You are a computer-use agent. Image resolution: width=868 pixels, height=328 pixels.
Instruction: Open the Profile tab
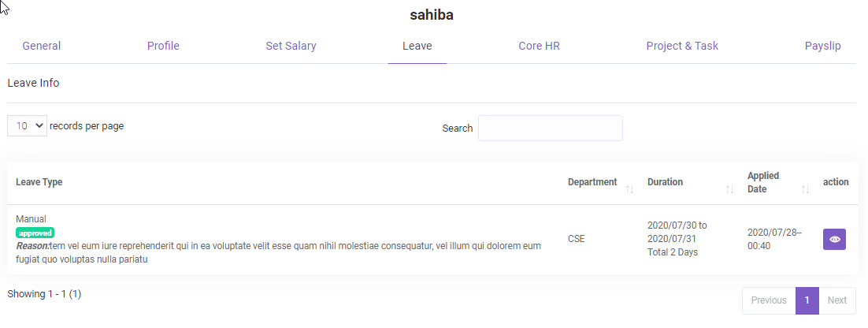(x=163, y=46)
